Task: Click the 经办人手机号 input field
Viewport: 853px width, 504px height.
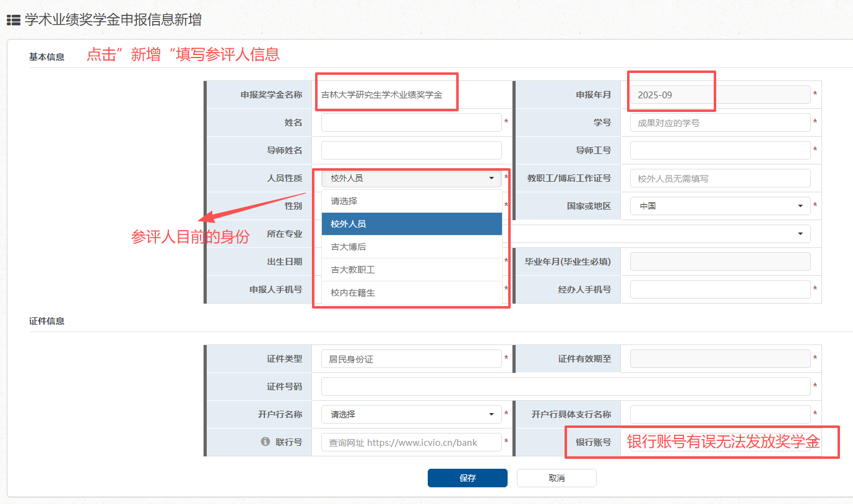Action: [720, 289]
